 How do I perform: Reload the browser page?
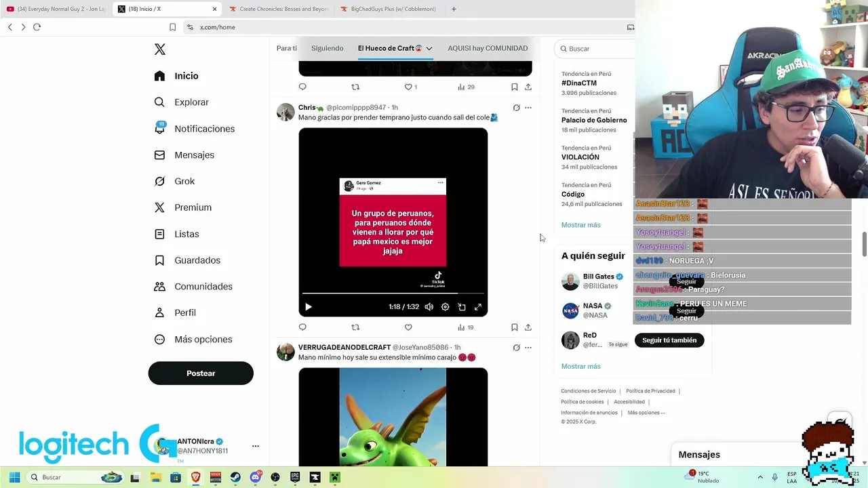[x=37, y=27]
